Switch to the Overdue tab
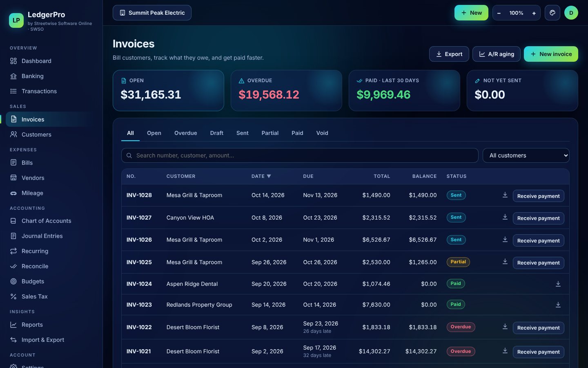This screenshot has width=588, height=368. click(x=186, y=133)
